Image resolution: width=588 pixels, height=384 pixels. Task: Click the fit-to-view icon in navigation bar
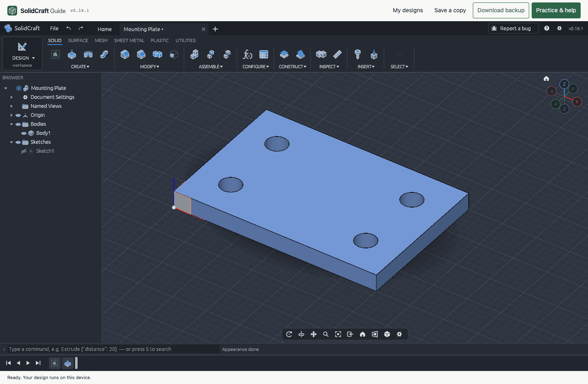pyautogui.click(x=338, y=334)
